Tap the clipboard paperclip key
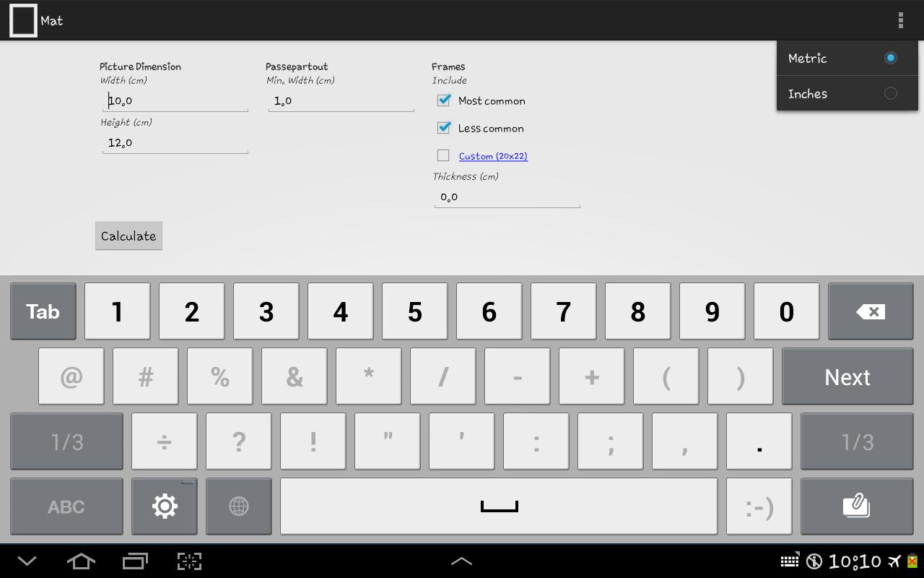924x578 pixels. pyautogui.click(x=857, y=506)
